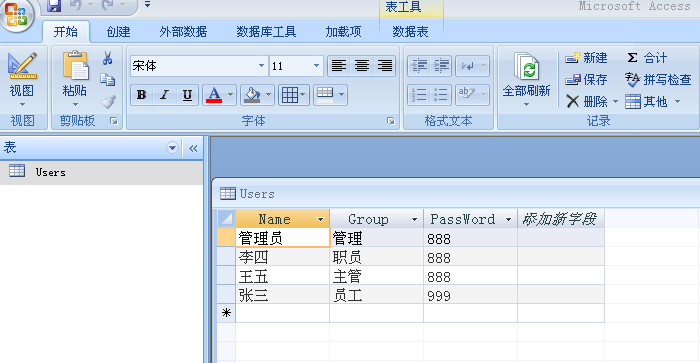
Task: Open the font color dropdown arrow
Action: (x=231, y=95)
